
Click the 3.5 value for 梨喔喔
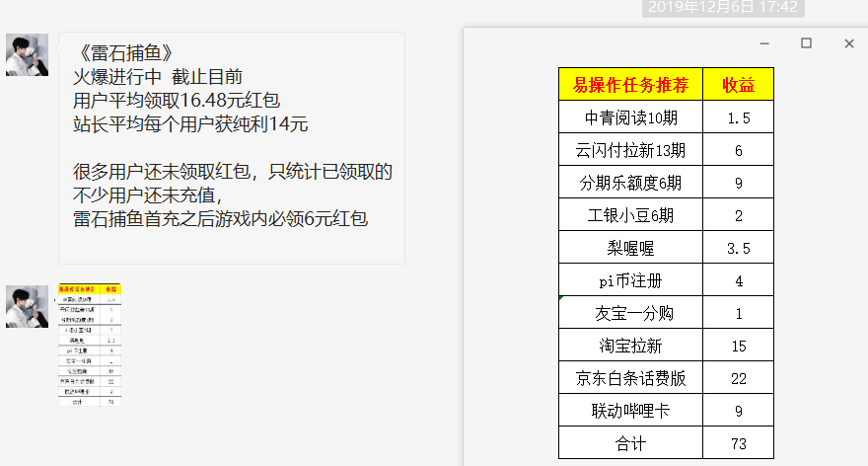(739, 248)
